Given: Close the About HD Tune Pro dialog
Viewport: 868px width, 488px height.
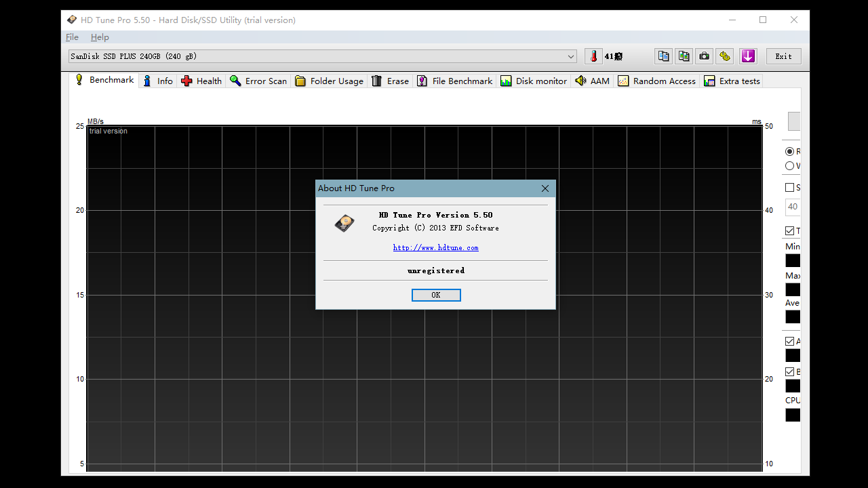Looking at the screenshot, I should (x=545, y=188).
